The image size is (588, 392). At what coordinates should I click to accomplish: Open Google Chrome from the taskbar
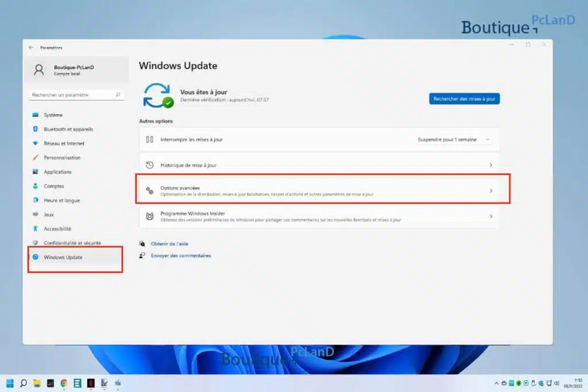coord(64,383)
